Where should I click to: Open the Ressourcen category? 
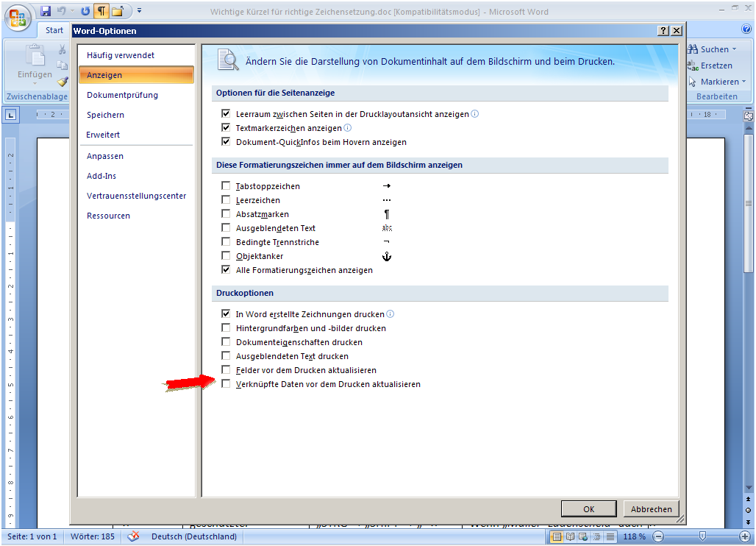[x=137, y=215]
